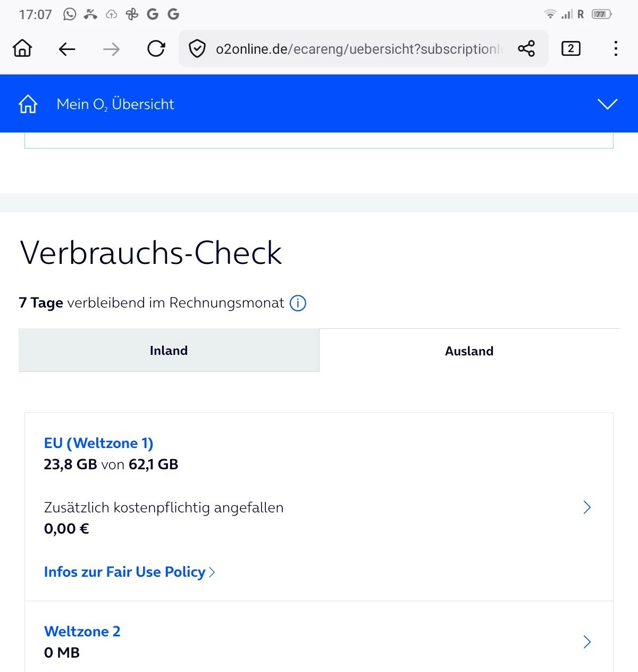
Task: Show billing month info icon
Action: click(x=298, y=303)
